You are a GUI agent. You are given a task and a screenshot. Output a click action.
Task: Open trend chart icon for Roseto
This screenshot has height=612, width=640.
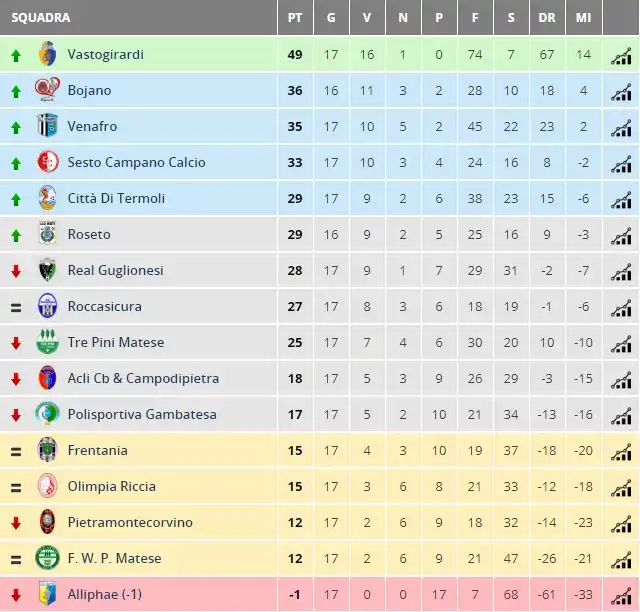pyautogui.click(x=621, y=236)
